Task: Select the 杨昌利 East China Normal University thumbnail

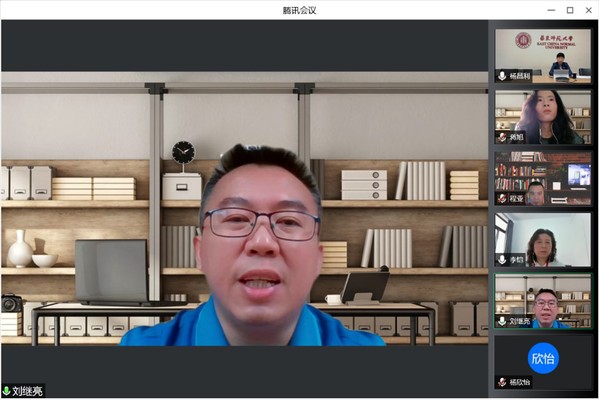Action: tap(543, 56)
